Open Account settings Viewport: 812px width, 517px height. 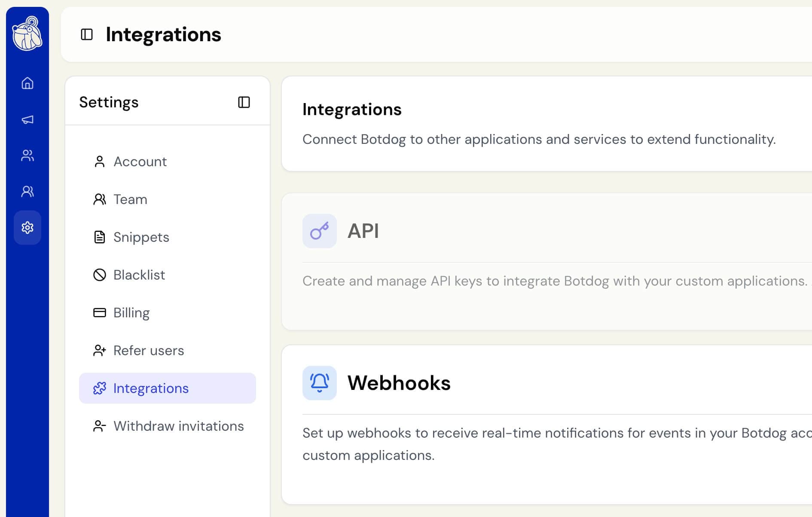168,161
